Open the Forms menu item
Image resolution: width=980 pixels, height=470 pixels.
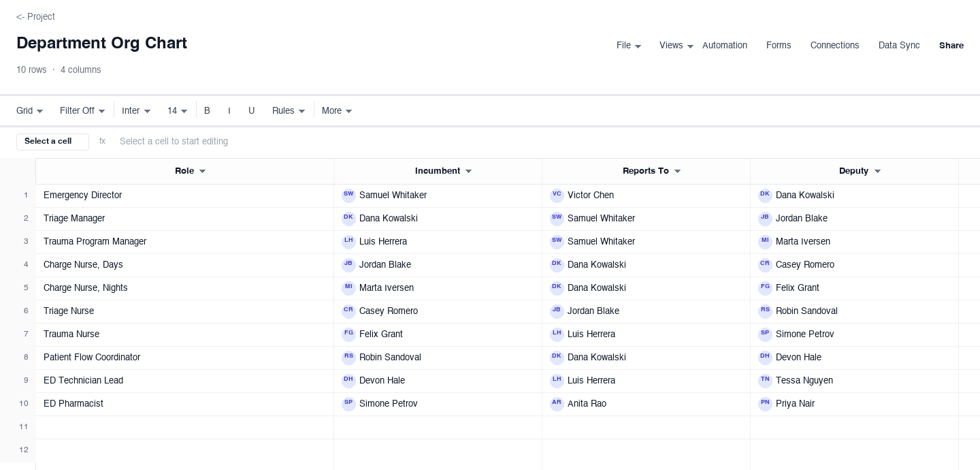(779, 46)
